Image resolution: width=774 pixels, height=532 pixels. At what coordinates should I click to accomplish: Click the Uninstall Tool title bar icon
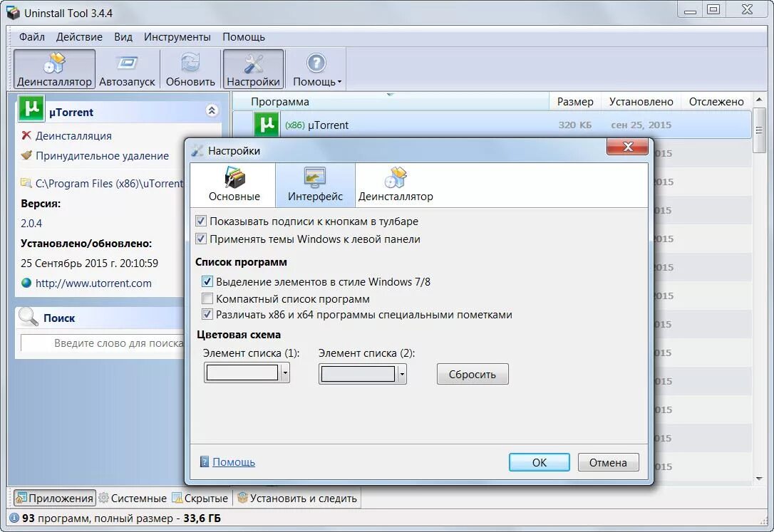tap(13, 13)
